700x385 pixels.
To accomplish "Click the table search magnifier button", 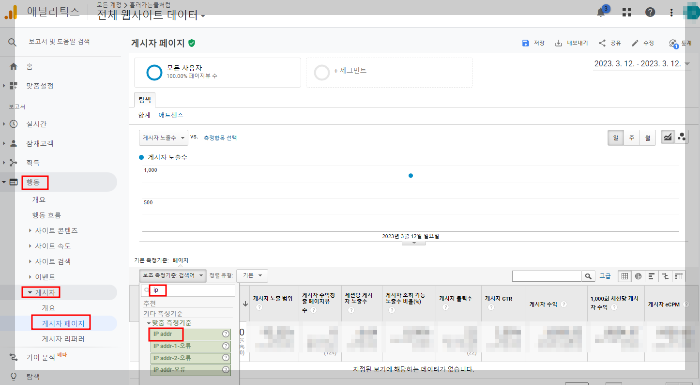I will tap(588, 276).
